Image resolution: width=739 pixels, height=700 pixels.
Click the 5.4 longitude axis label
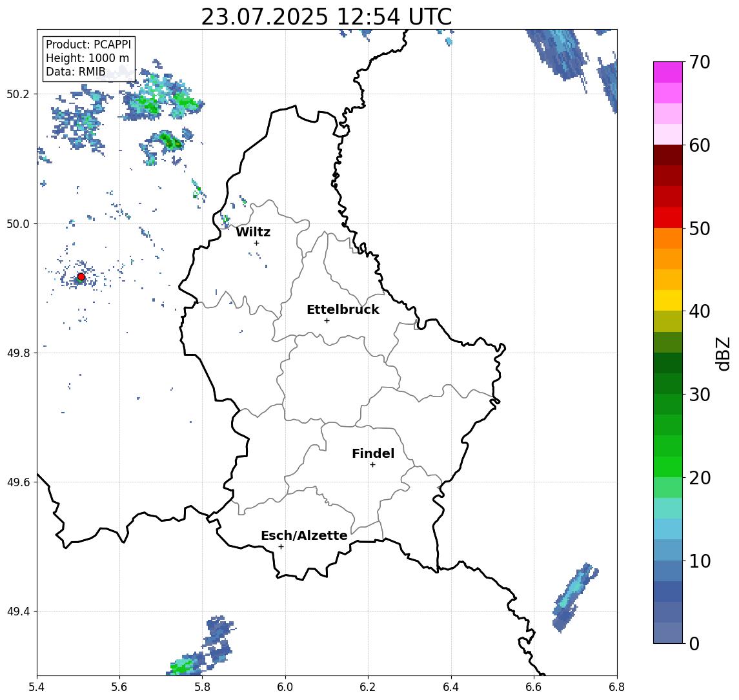point(37,687)
